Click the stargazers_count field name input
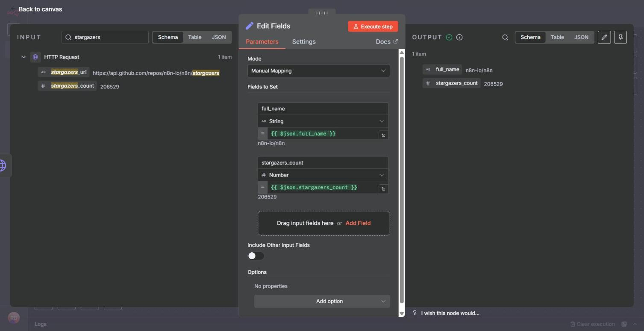The image size is (644, 331). 323,163
